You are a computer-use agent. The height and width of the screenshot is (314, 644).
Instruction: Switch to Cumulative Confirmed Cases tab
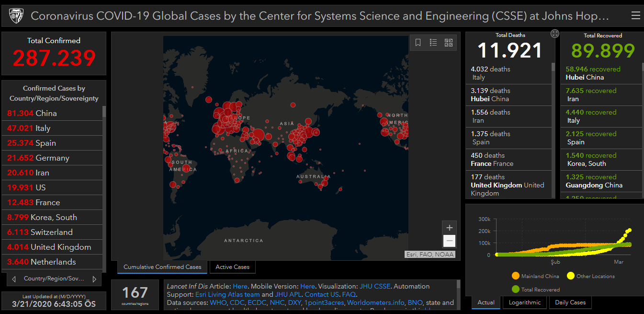[162, 267]
